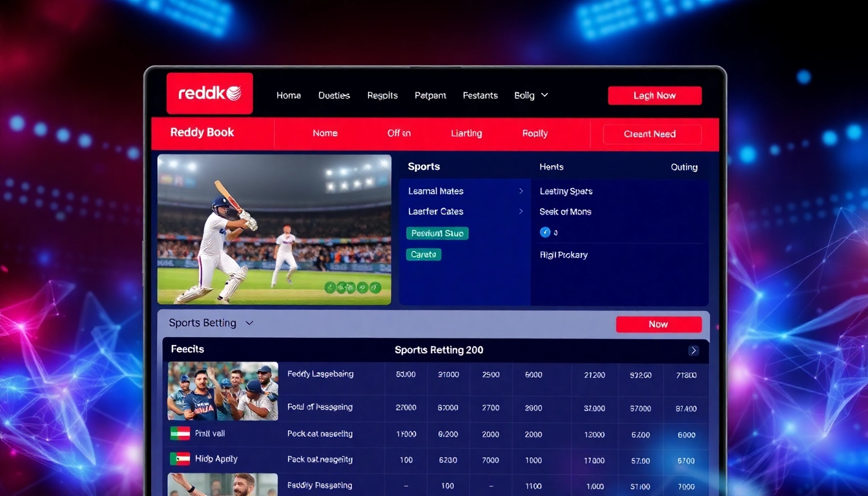
Task: Click the 31000 odds cell
Action: coord(448,375)
